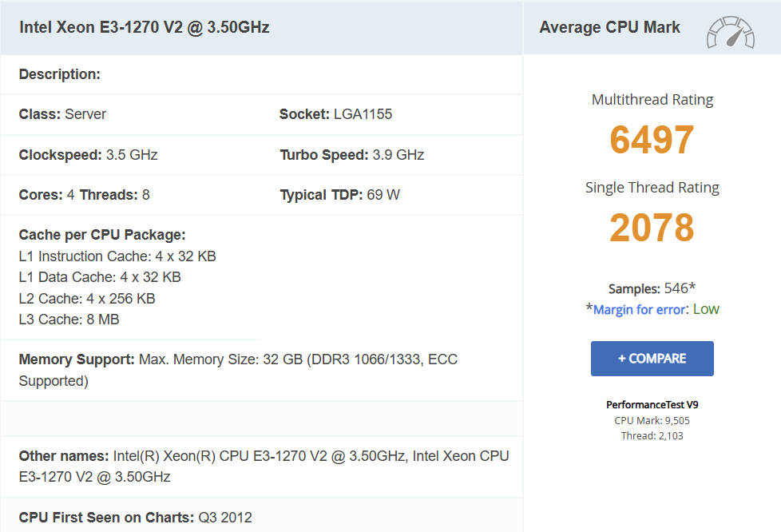Open the Margin for error link
This screenshot has width=781, height=532.
[x=639, y=309]
